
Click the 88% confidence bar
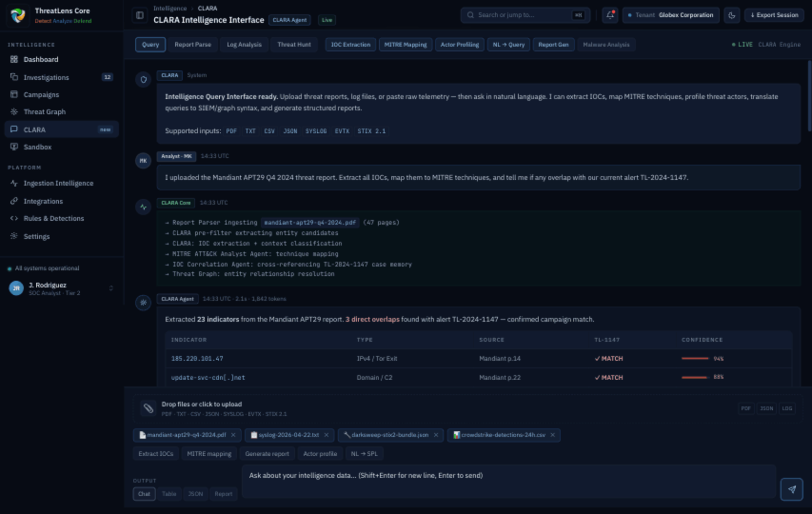pos(695,377)
